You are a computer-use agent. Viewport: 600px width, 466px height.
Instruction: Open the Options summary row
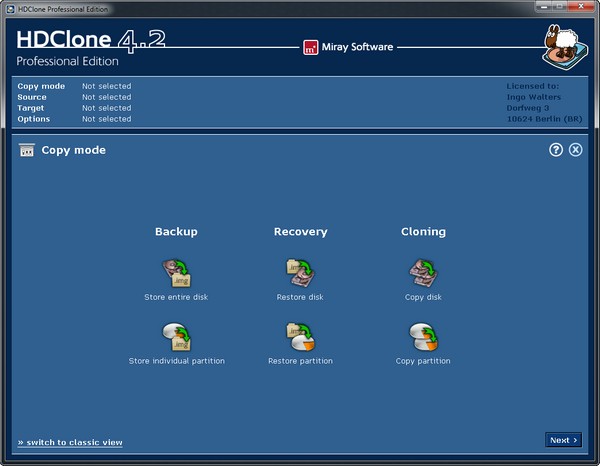click(74, 119)
